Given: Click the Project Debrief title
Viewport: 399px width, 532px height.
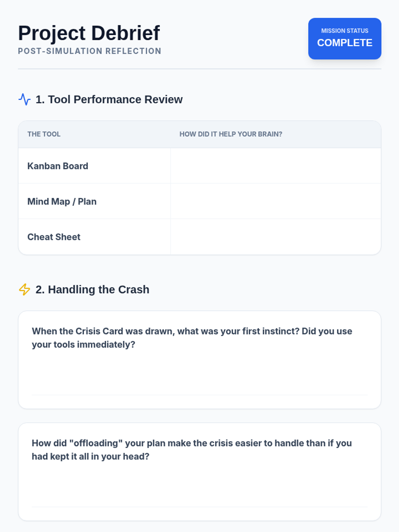Looking at the screenshot, I should pyautogui.click(x=89, y=33).
